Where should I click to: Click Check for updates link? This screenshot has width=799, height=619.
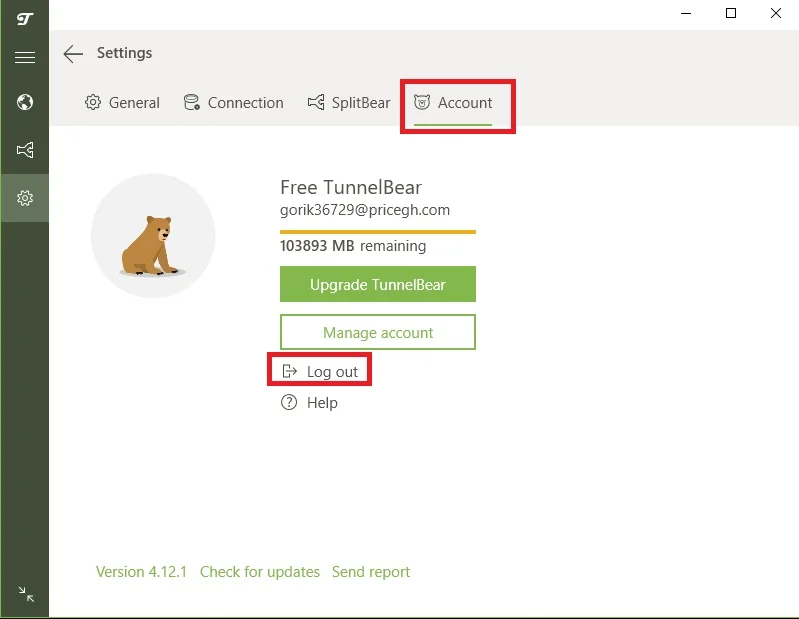tap(260, 572)
